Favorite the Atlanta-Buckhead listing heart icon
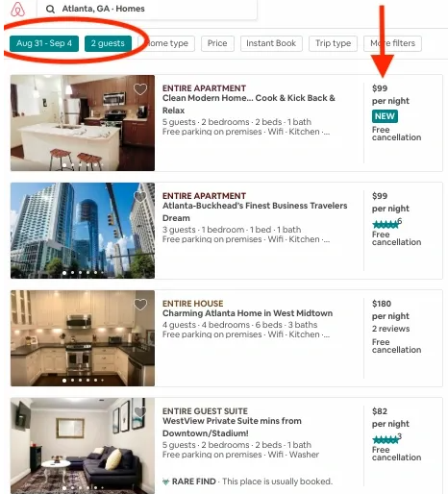The height and width of the screenshot is (494, 448). click(x=140, y=196)
